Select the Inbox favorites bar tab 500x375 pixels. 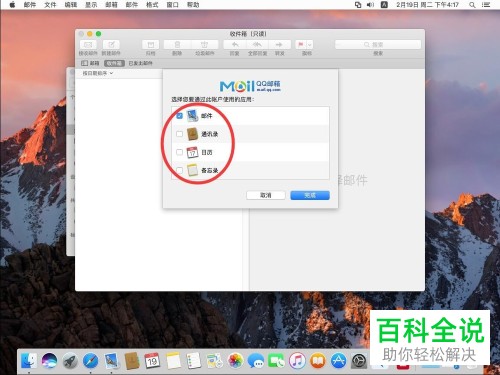click(x=114, y=63)
